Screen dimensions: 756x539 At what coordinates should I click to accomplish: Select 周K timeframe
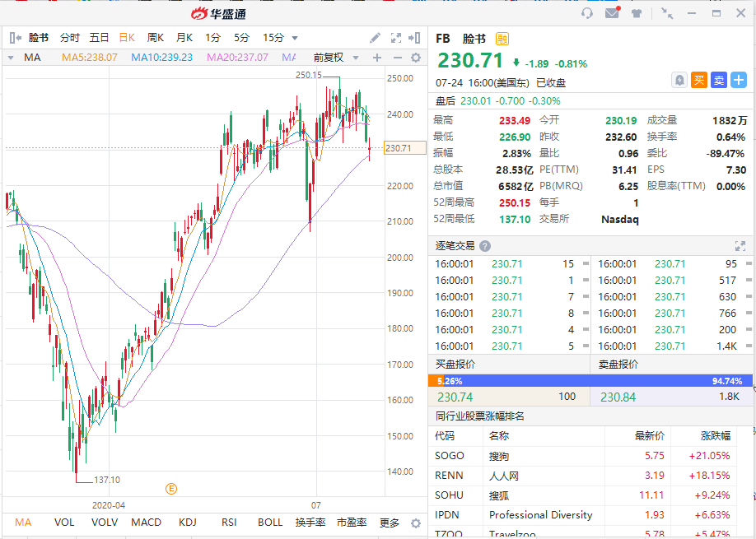point(156,38)
